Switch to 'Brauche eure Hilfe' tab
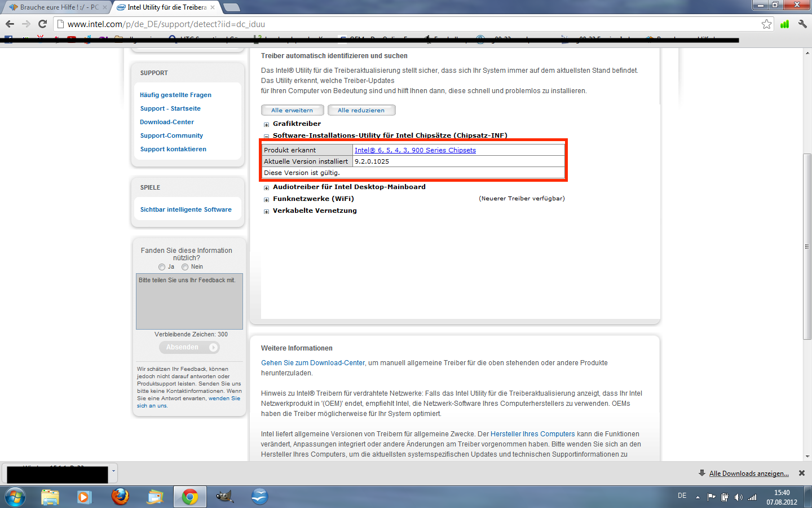 pos(55,7)
